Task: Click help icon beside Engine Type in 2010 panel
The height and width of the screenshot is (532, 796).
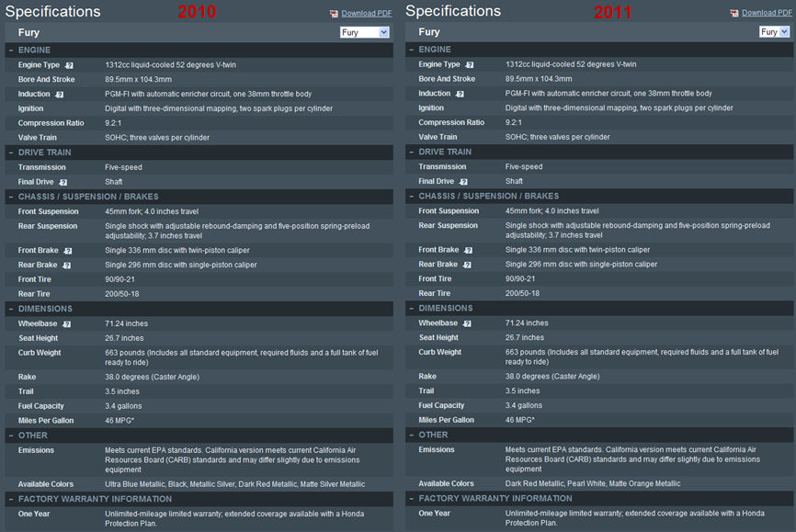Action: coord(70,65)
